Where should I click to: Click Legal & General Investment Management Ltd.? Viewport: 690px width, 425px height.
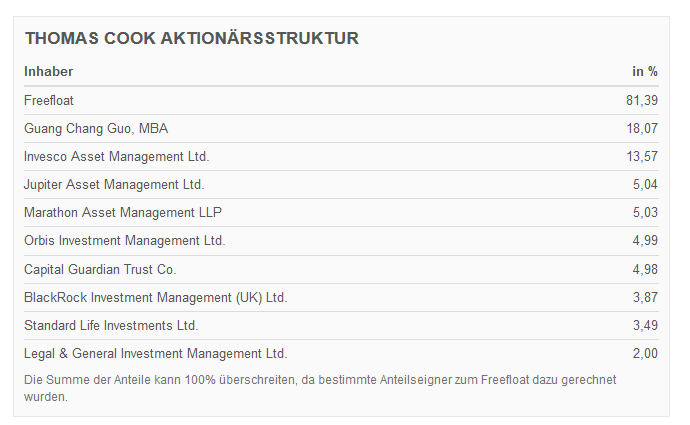point(155,353)
